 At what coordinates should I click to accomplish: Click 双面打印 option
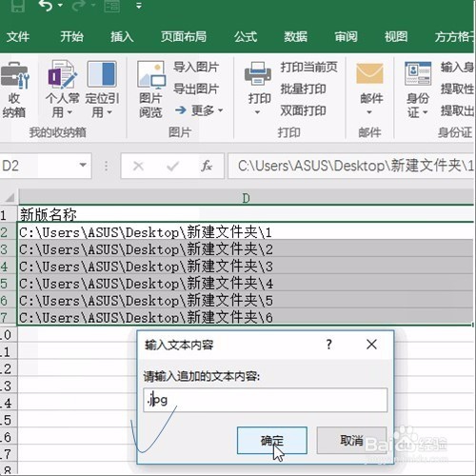tap(304, 110)
